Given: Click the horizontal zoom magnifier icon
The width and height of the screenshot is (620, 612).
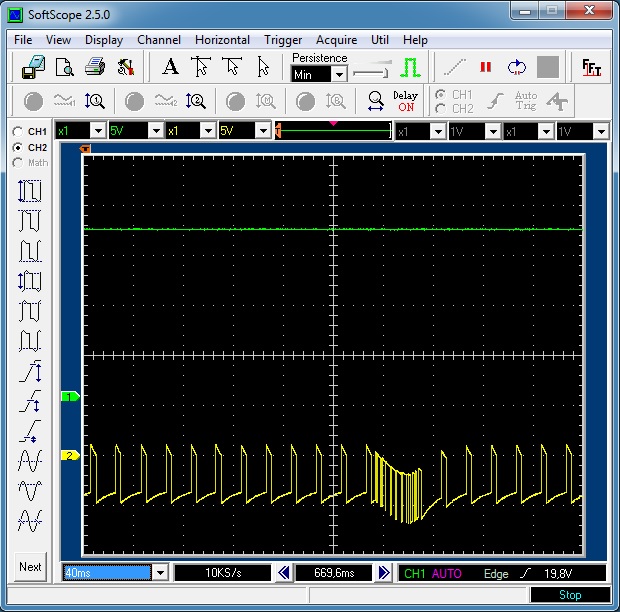Looking at the screenshot, I should [375, 101].
